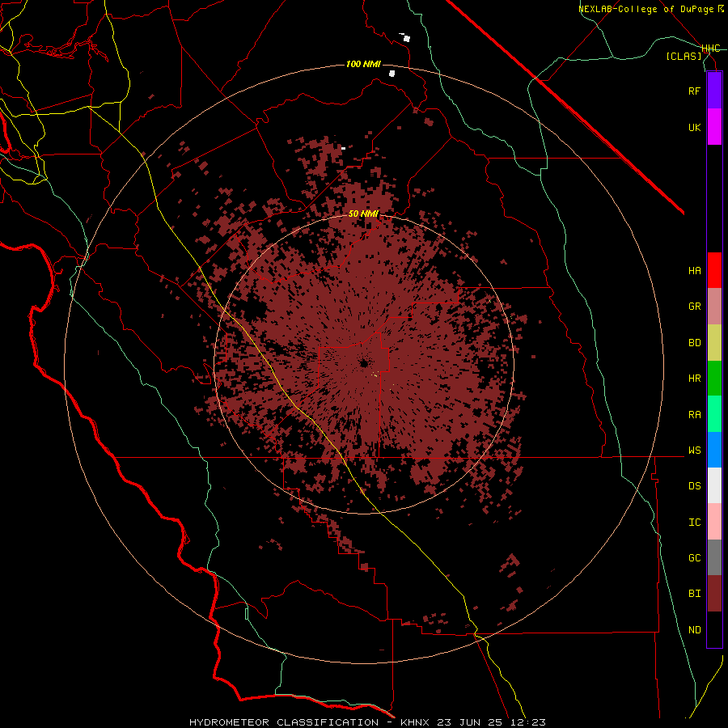Click the RA legend label
Screen dimensions: 728x728
(694, 414)
